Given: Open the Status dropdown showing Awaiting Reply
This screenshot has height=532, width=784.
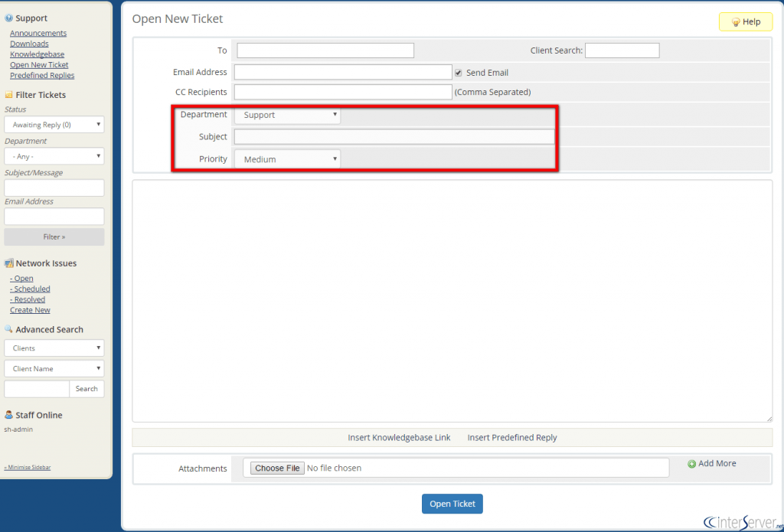Looking at the screenshot, I should click(54, 124).
